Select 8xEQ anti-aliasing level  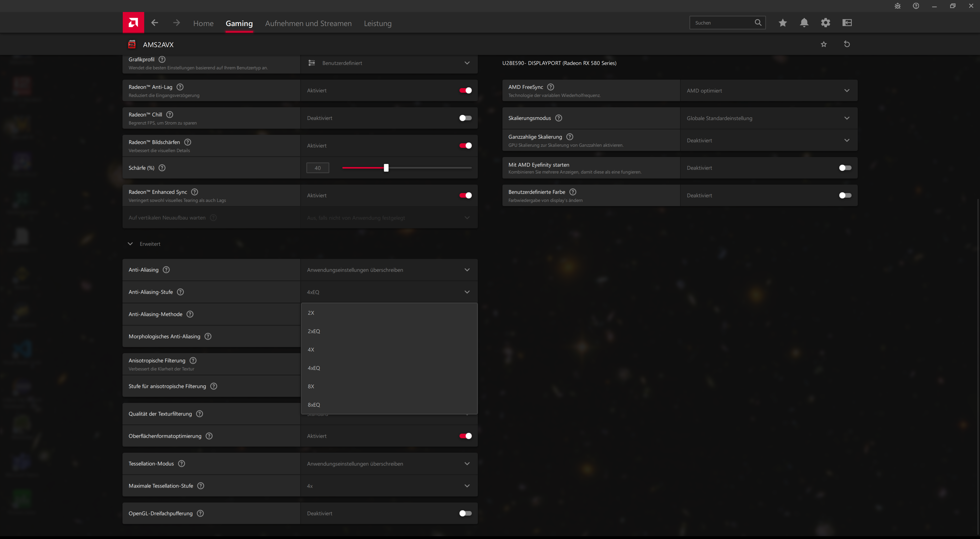click(389, 405)
